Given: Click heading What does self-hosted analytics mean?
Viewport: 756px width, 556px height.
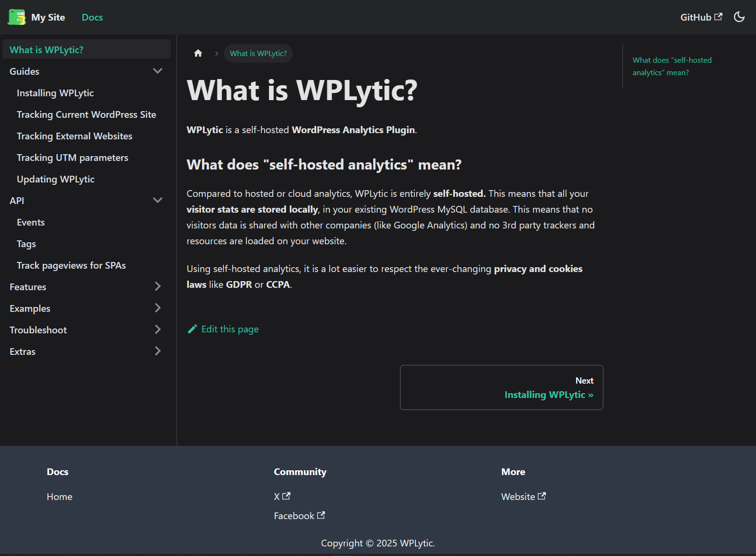Looking at the screenshot, I should pos(324,165).
